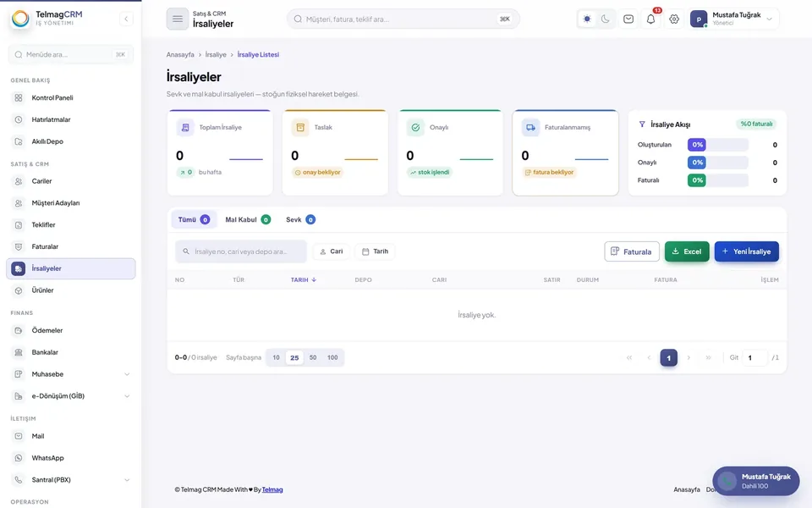The width and height of the screenshot is (812, 508).
Task: Open the Tarih date filter
Action: pos(375,251)
